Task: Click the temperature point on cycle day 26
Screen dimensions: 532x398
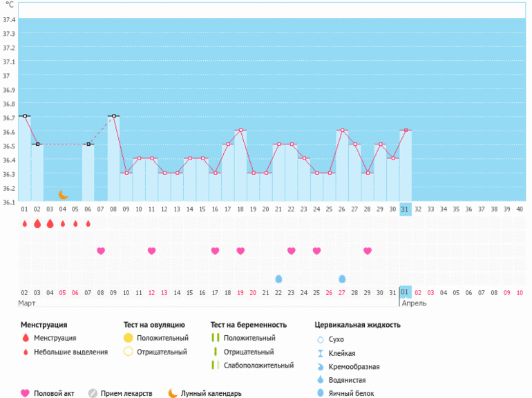Action: click(342, 130)
